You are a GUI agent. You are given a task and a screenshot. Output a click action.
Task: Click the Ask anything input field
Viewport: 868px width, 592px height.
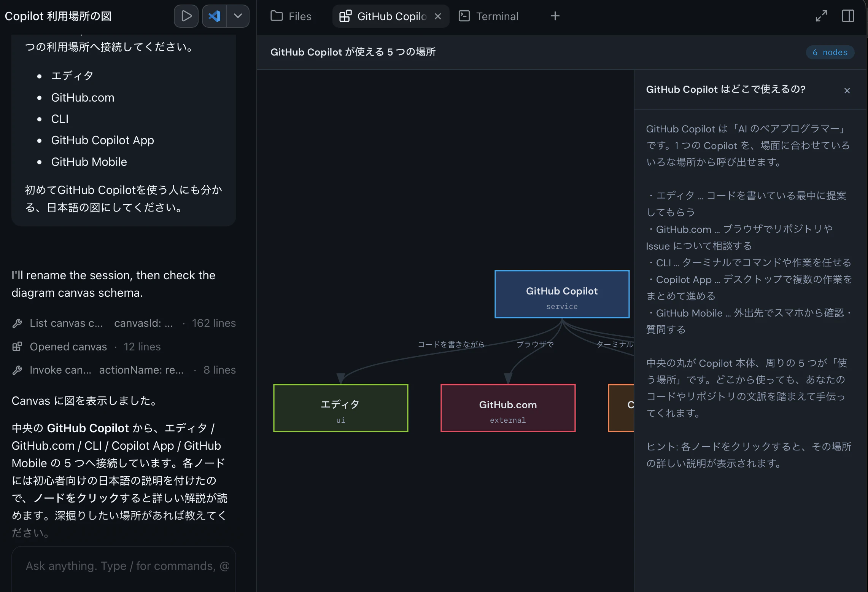point(124,566)
